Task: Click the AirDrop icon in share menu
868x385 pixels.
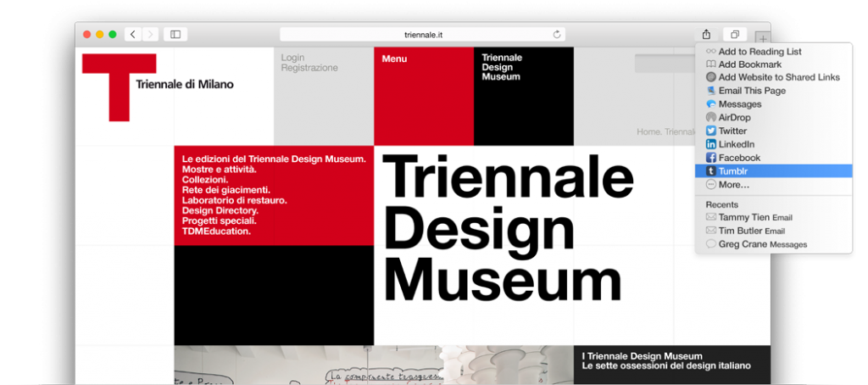Action: coord(711,117)
